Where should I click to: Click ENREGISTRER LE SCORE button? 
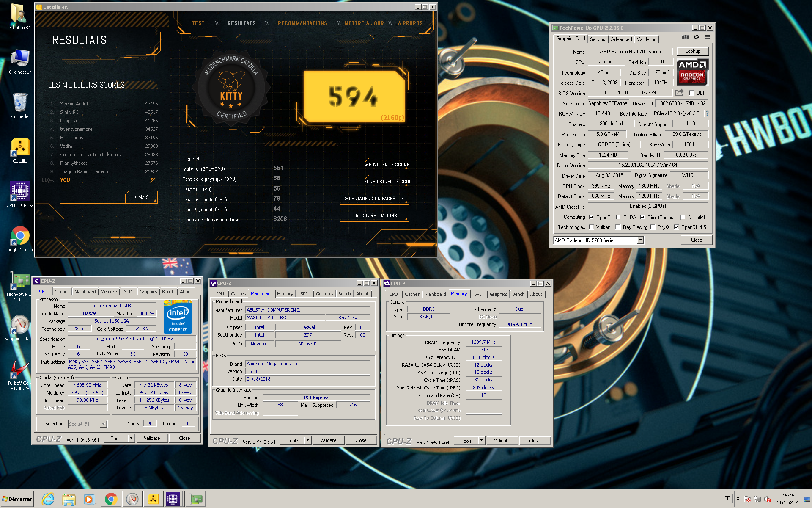coord(387,182)
